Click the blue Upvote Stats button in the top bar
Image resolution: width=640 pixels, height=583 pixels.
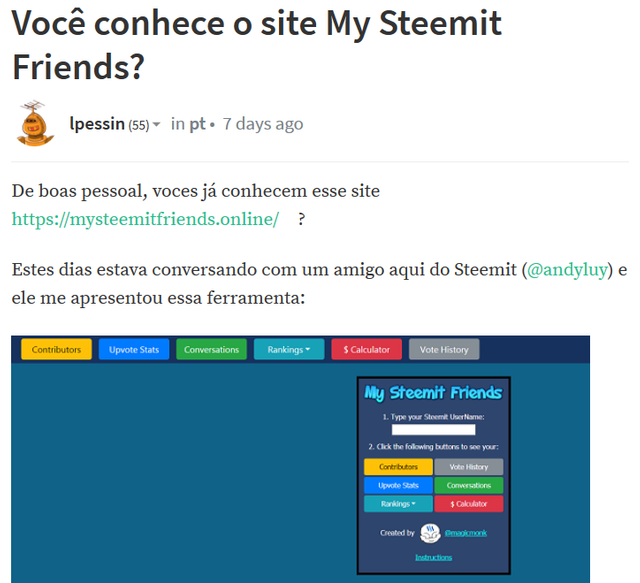click(x=134, y=349)
